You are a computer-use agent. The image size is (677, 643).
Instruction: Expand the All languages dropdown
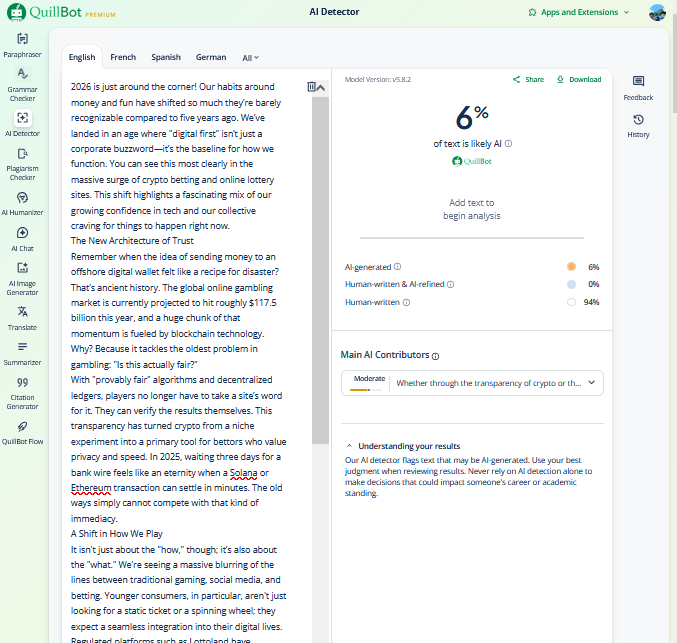tap(250, 58)
